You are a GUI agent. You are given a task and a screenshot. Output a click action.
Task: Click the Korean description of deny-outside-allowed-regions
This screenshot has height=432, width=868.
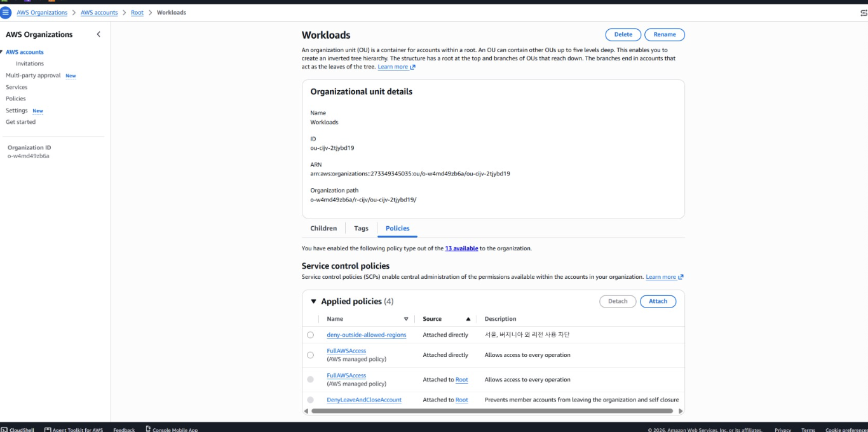(527, 335)
